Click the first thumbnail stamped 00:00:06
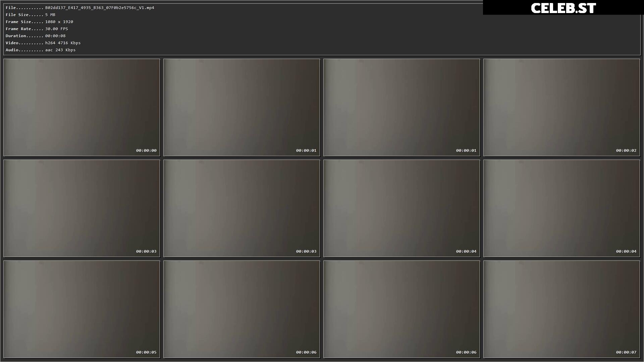 (x=241, y=309)
